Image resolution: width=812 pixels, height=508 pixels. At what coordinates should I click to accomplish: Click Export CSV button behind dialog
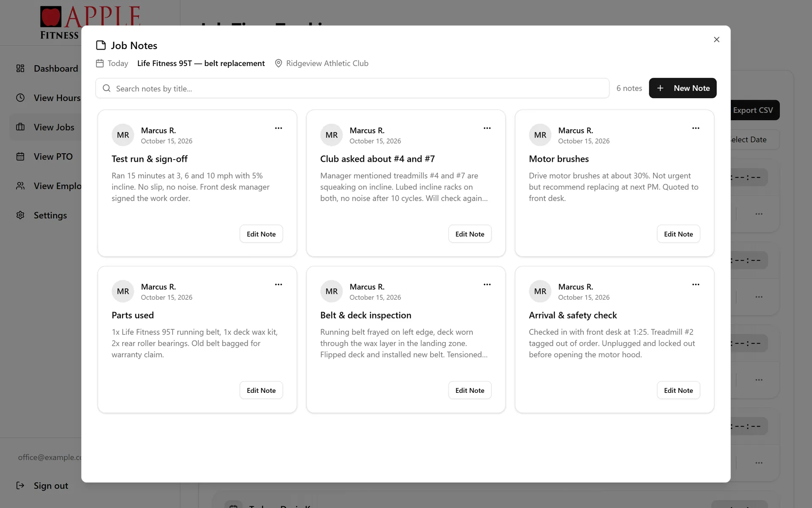coord(755,110)
